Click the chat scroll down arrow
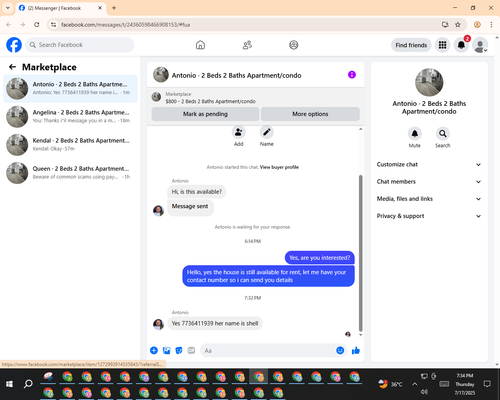Screen dimensions: 500x400 360,335
